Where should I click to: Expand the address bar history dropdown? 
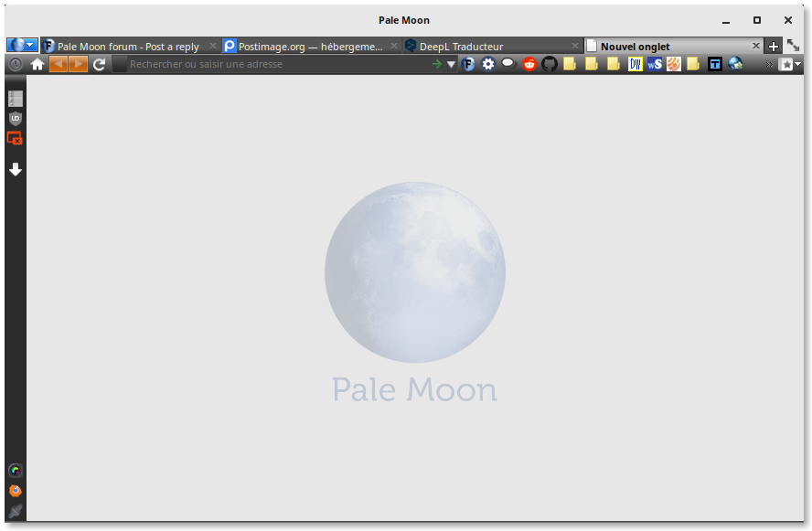[x=451, y=65]
